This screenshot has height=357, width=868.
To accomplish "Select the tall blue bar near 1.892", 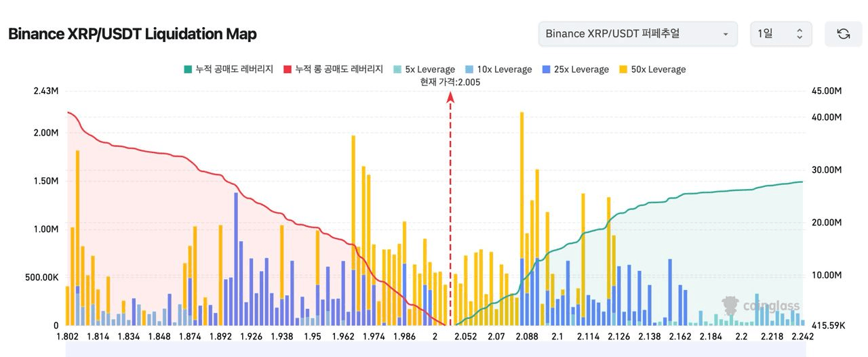I will pyautogui.click(x=236, y=257).
